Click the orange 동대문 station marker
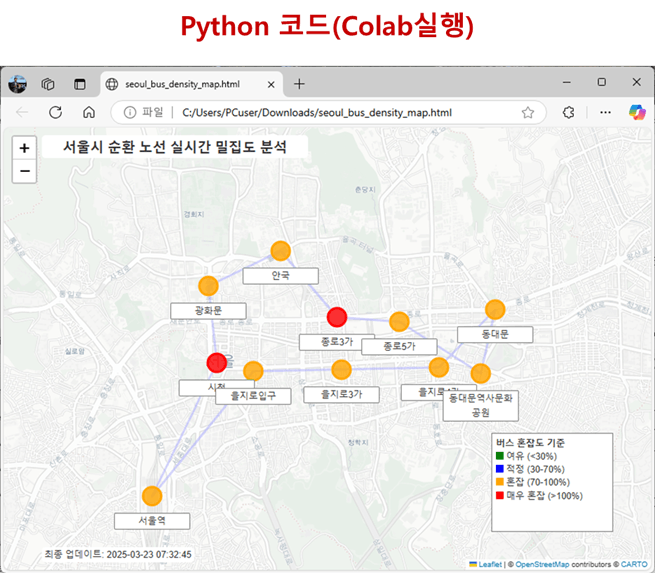The width and height of the screenshot is (655, 573). [x=495, y=309]
